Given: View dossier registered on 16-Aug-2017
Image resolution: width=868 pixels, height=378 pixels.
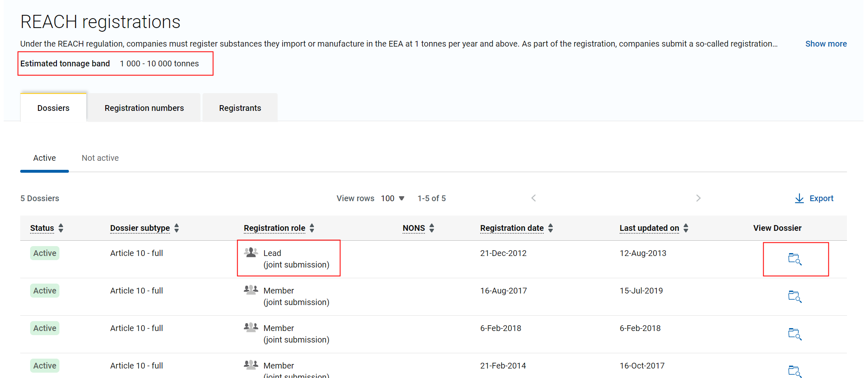Looking at the screenshot, I should click(795, 297).
